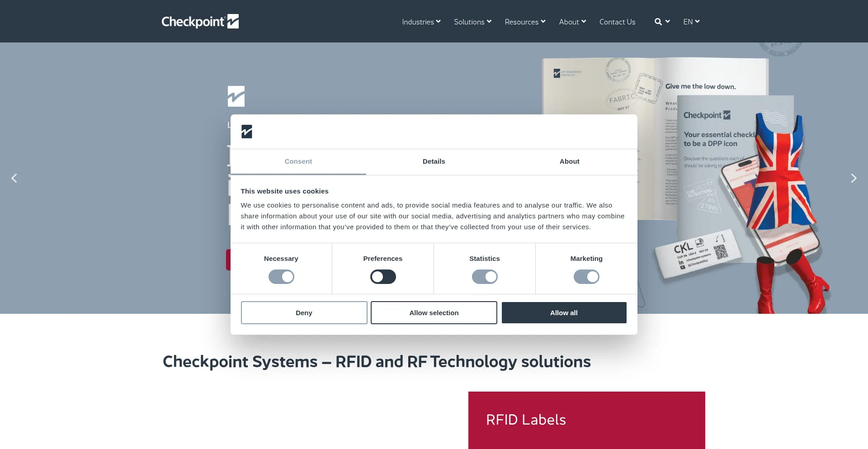Click the 'This website uses cookies' heading

[x=285, y=191]
